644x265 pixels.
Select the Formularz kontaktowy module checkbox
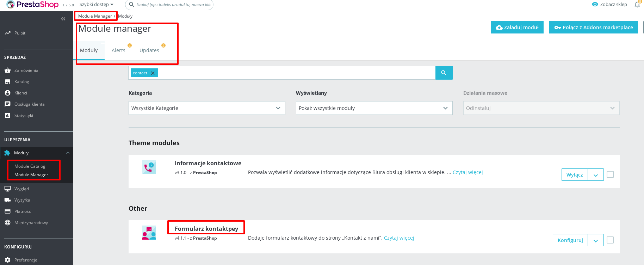tap(610, 240)
